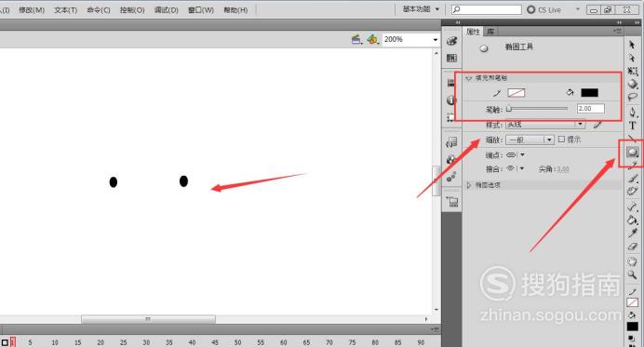Image resolution: width=644 pixels, height=347 pixels.
Task: Open the Info panel from dock
Action: [451, 100]
